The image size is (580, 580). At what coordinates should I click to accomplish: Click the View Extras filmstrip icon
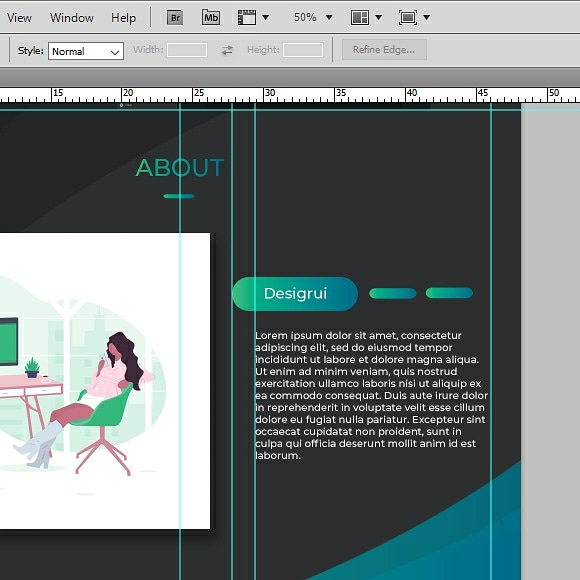pyautogui.click(x=247, y=17)
